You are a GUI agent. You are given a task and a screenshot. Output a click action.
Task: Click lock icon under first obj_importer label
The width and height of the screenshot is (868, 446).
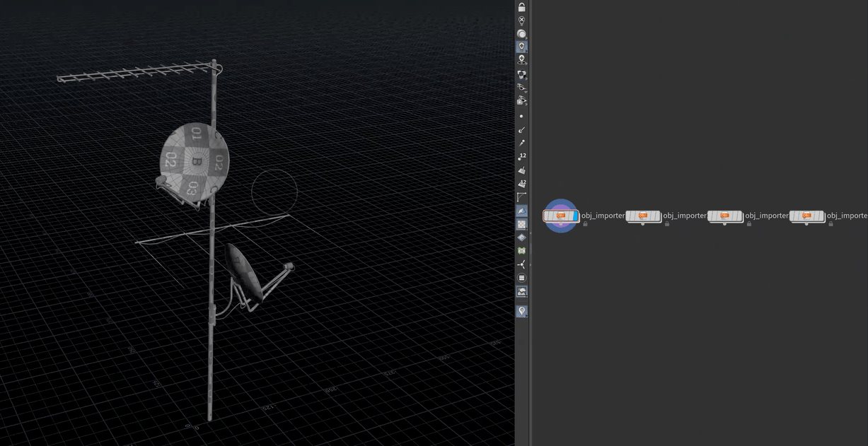(x=585, y=224)
